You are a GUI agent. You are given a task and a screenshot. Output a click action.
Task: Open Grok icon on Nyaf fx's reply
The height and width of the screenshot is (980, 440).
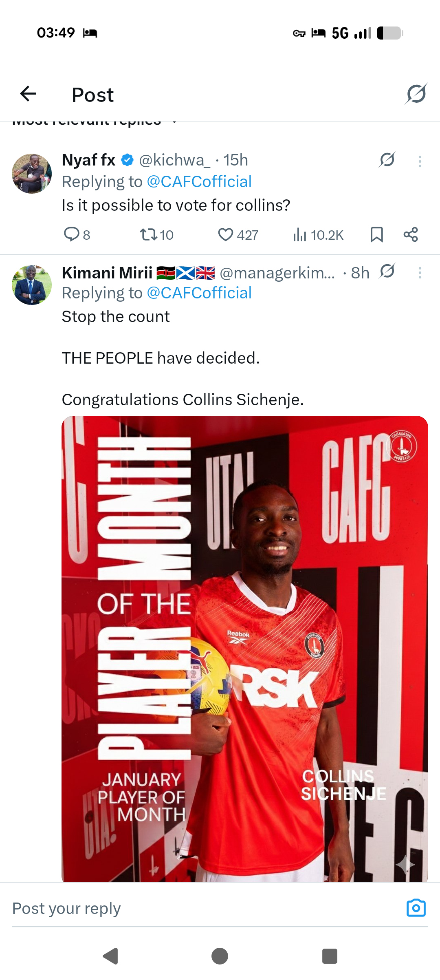click(x=387, y=159)
